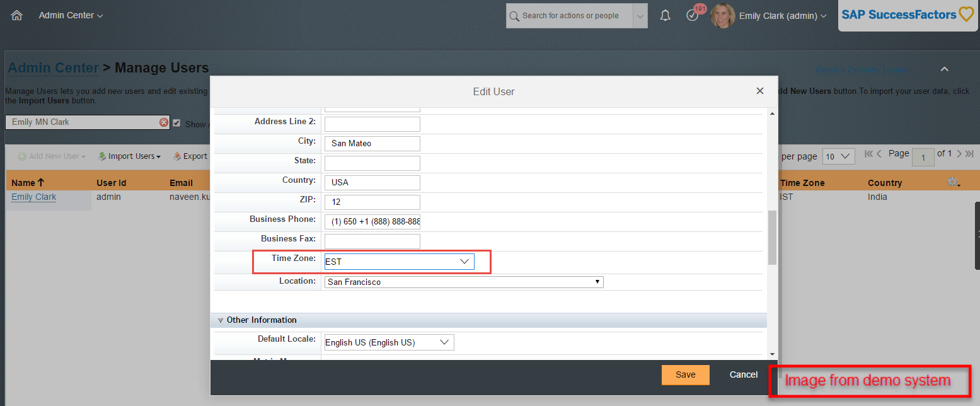Open the Emily Clark user link

(34, 197)
